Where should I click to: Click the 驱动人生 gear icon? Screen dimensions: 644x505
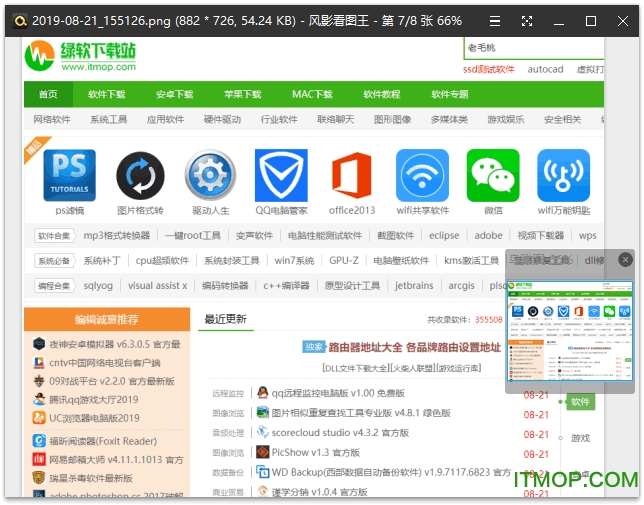[x=210, y=175]
